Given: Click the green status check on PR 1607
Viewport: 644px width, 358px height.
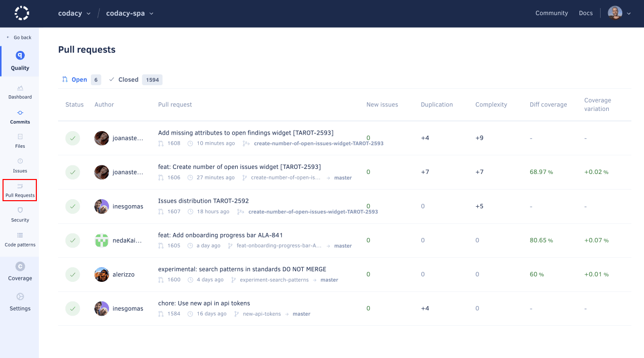Looking at the screenshot, I should point(73,206).
